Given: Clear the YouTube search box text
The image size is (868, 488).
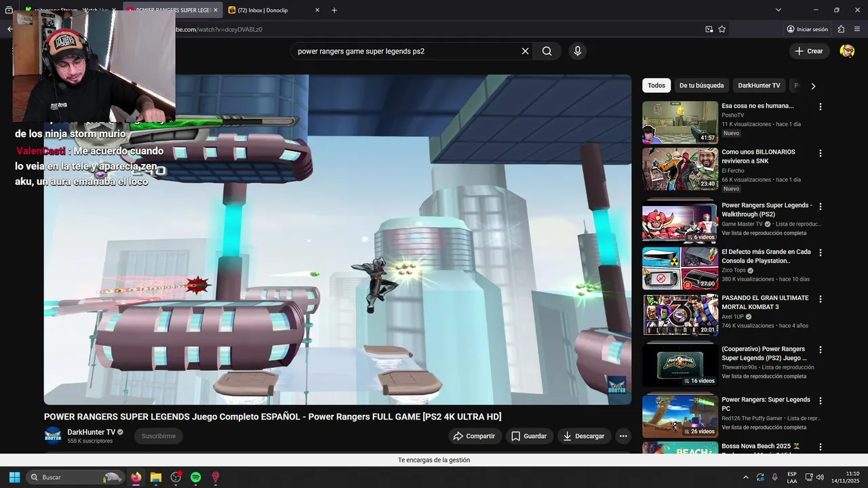Looking at the screenshot, I should point(525,51).
